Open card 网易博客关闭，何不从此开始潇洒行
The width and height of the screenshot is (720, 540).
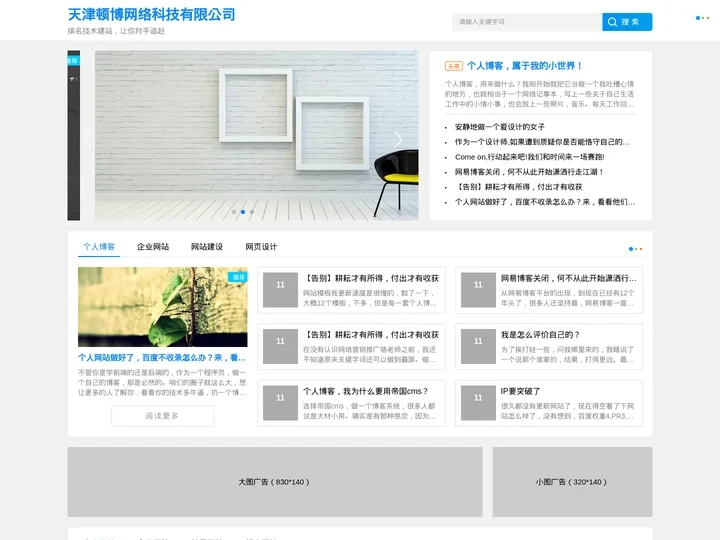point(549,290)
